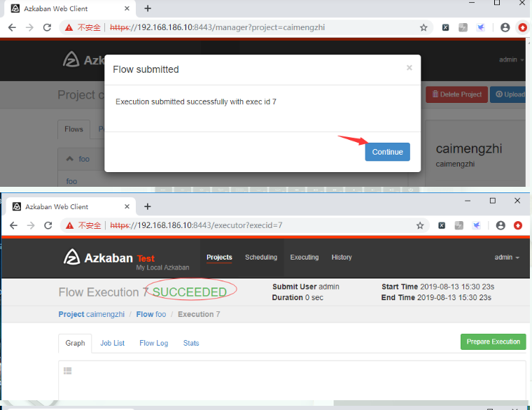
Task: Click gray extension icon in bottom browser toolbar
Action: (x=459, y=225)
